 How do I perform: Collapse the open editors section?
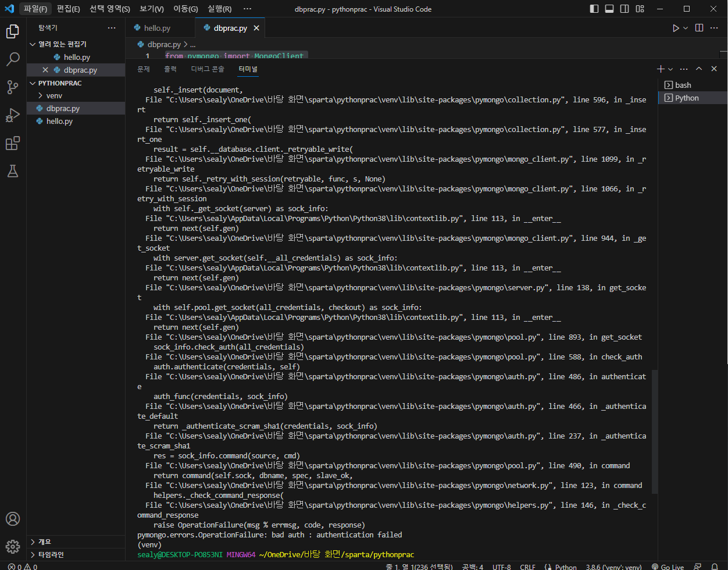click(x=76, y=44)
